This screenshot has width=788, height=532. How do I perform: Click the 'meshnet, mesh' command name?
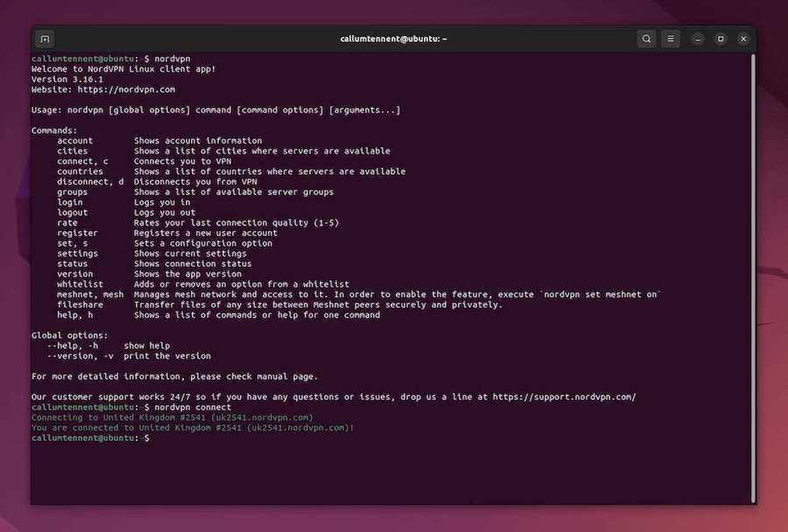pos(90,294)
